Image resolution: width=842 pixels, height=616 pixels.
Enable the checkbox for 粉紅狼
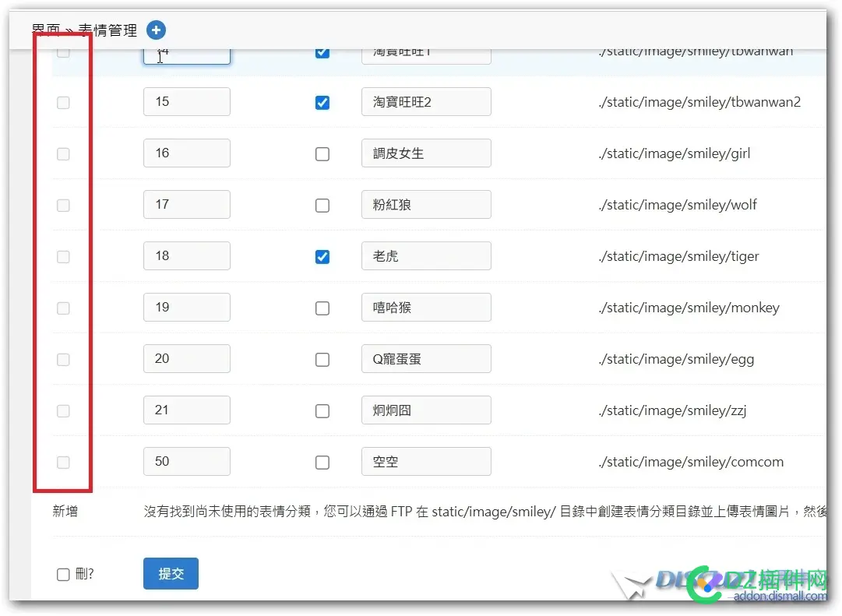pyautogui.click(x=322, y=206)
